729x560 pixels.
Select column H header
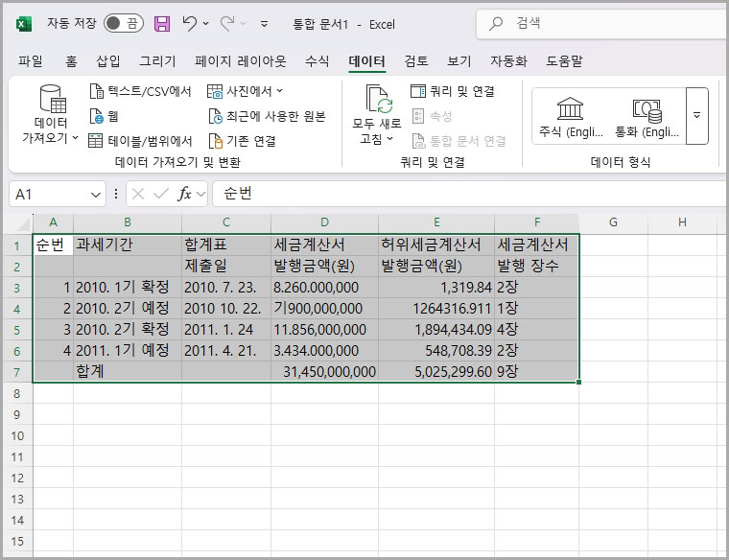(x=682, y=222)
